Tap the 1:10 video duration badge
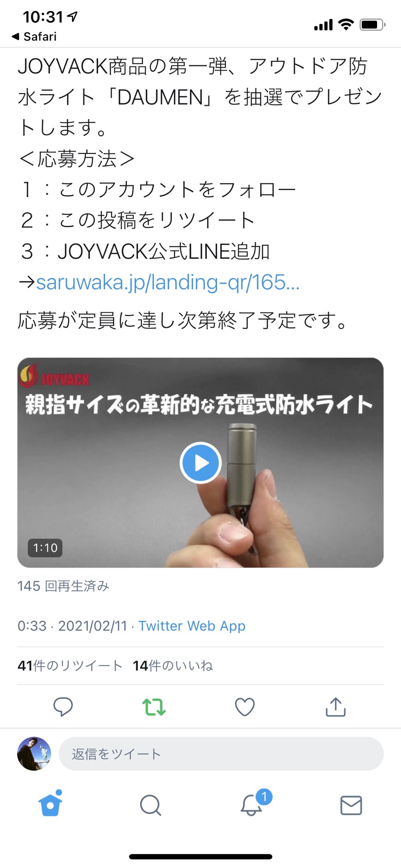The height and width of the screenshot is (868, 401). [45, 548]
